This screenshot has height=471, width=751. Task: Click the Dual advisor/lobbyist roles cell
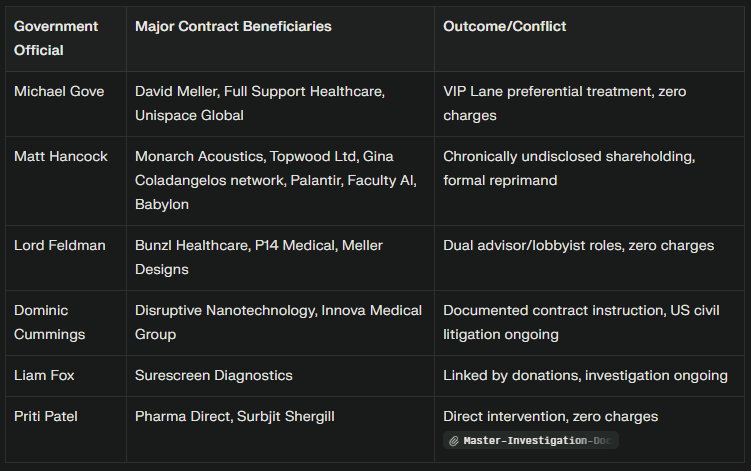pyautogui.click(x=589, y=258)
